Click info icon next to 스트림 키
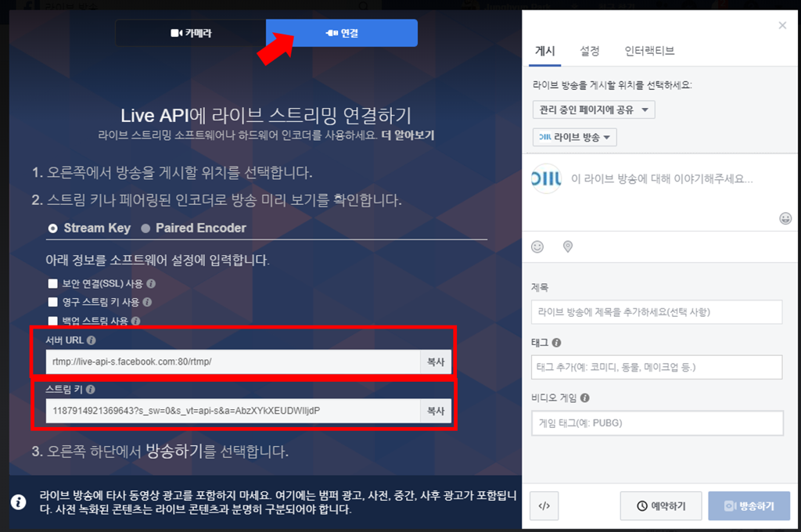The width and height of the screenshot is (801, 532). click(92, 389)
